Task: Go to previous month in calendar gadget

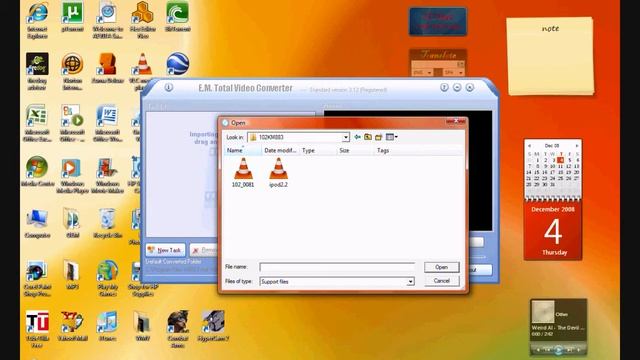Action: (x=529, y=146)
